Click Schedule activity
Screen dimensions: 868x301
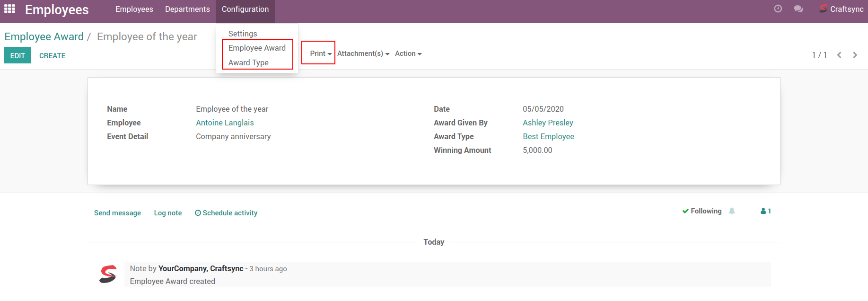pos(226,213)
